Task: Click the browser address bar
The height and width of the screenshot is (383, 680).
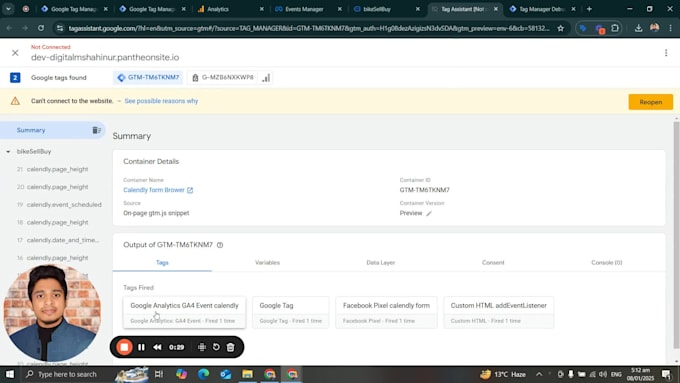Action: [x=309, y=28]
